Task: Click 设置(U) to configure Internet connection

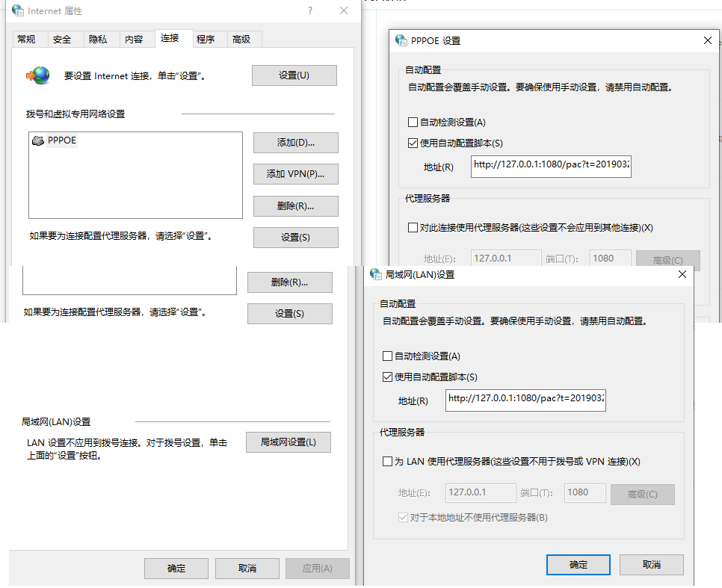Action: pos(294,75)
